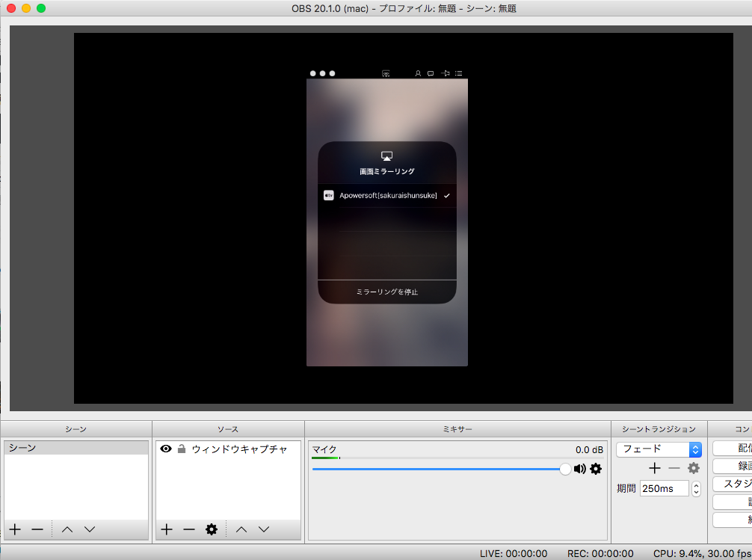The height and width of the screenshot is (560, 752).
Task: Open the フェード transition dropdown
Action: coord(659,449)
